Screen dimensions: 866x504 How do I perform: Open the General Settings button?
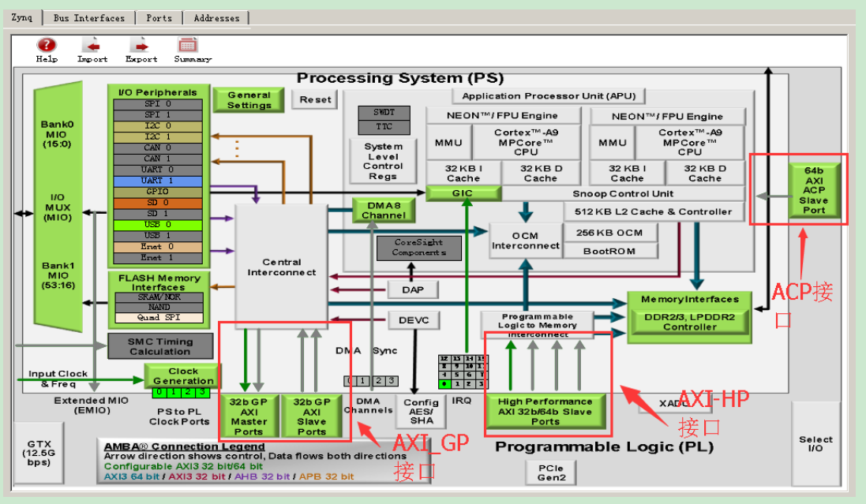(x=248, y=99)
